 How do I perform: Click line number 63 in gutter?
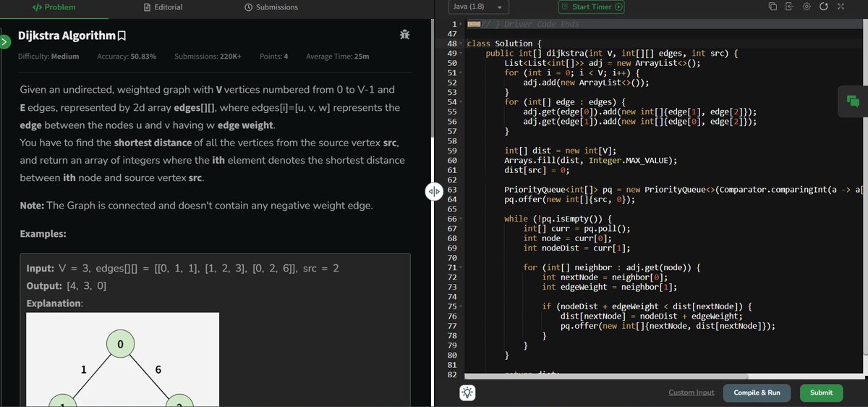[x=452, y=190]
